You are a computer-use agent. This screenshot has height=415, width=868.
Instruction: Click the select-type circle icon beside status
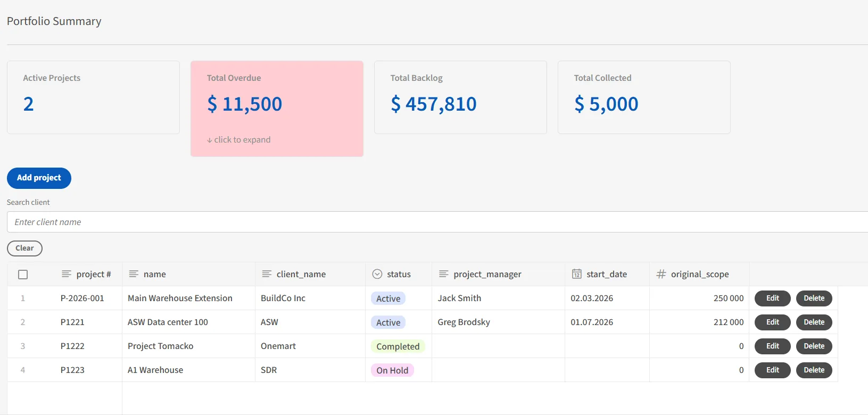(x=377, y=274)
